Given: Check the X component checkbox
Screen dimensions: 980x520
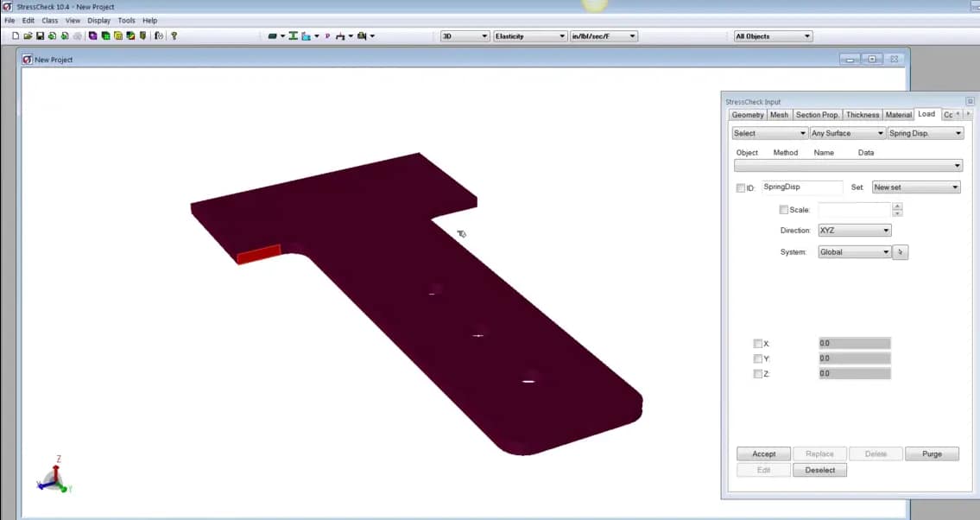Looking at the screenshot, I should 758,343.
